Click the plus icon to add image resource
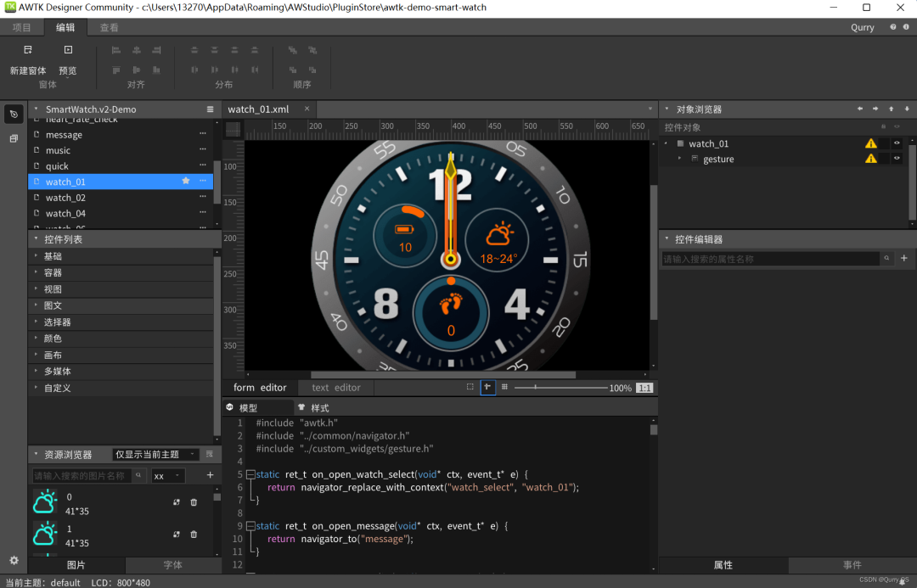917x588 pixels. [x=210, y=475]
